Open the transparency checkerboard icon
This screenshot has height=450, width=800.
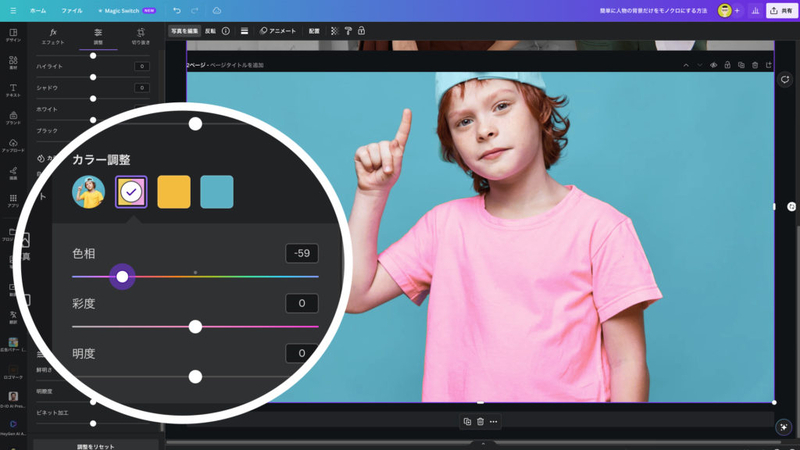(x=335, y=31)
